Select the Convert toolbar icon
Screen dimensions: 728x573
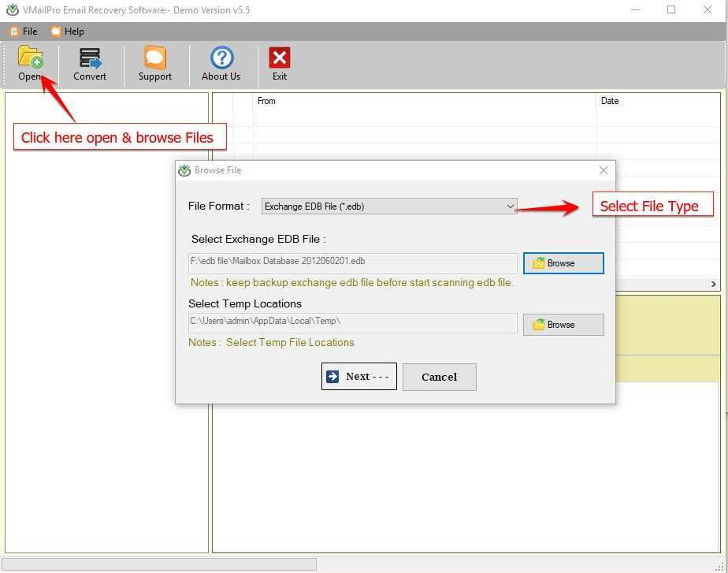point(90,58)
